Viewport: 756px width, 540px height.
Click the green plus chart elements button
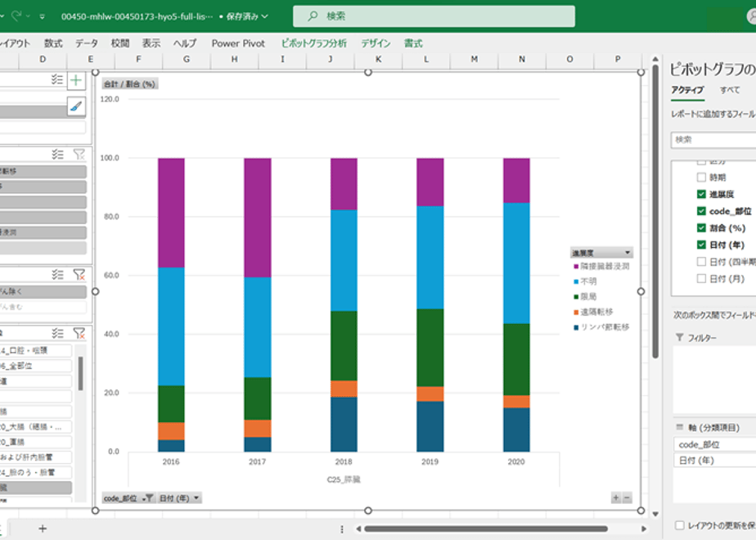(76, 80)
